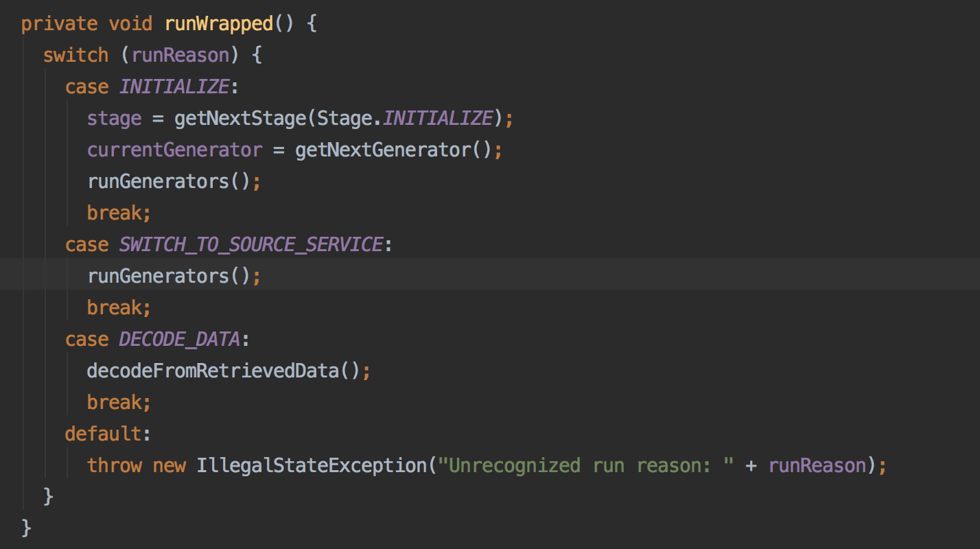Click the stage variable assignment

[114, 117]
